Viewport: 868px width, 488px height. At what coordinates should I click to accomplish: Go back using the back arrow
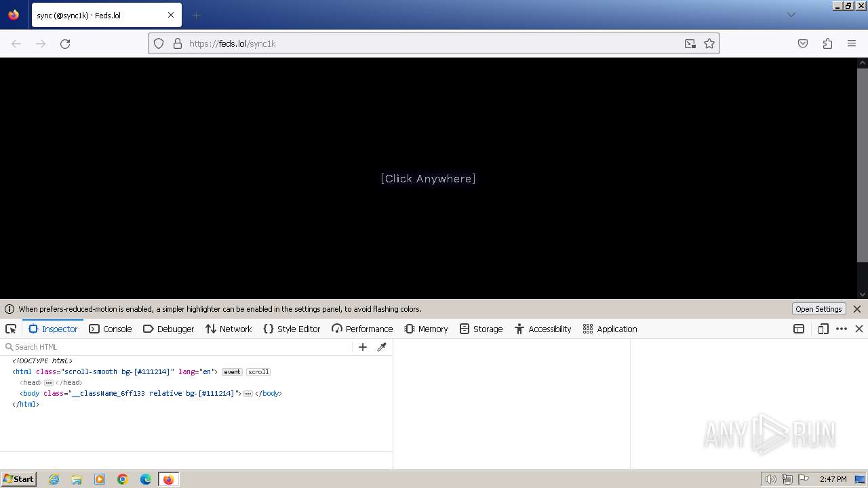(x=16, y=43)
